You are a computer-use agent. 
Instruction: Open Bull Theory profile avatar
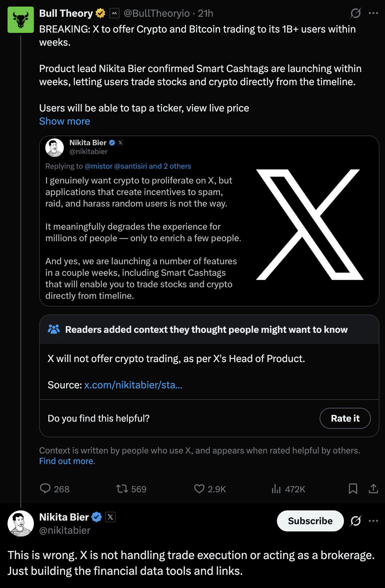21,20
